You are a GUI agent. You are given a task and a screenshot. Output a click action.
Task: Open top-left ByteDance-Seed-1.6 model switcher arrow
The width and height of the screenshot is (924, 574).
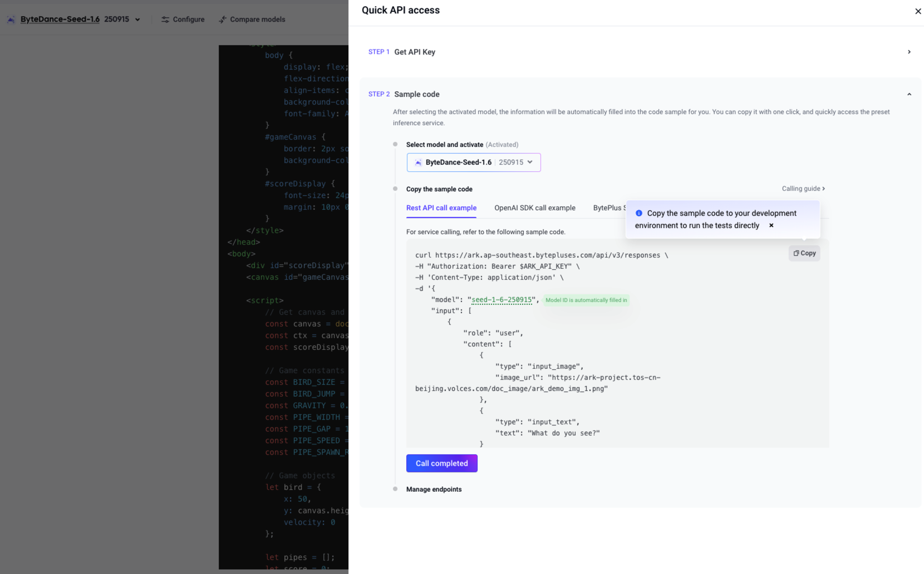pyautogui.click(x=137, y=19)
